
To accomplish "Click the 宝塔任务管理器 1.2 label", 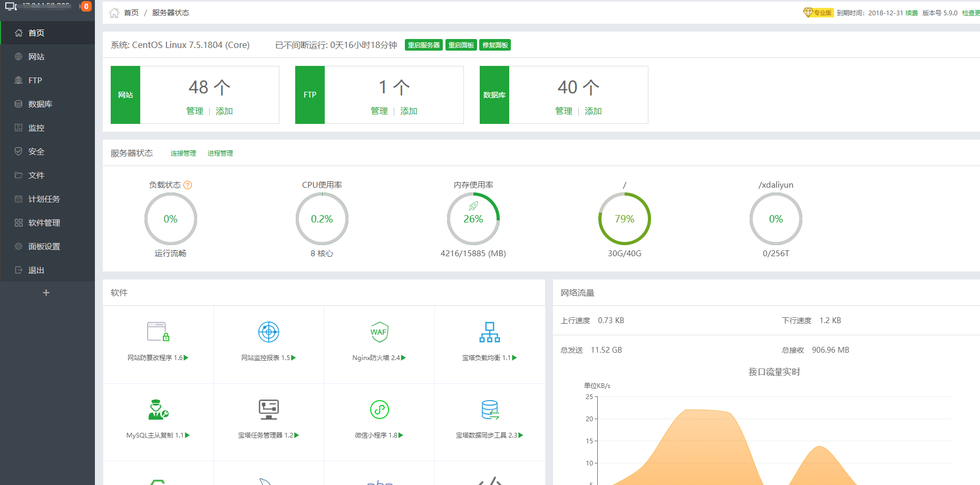I will [268, 435].
